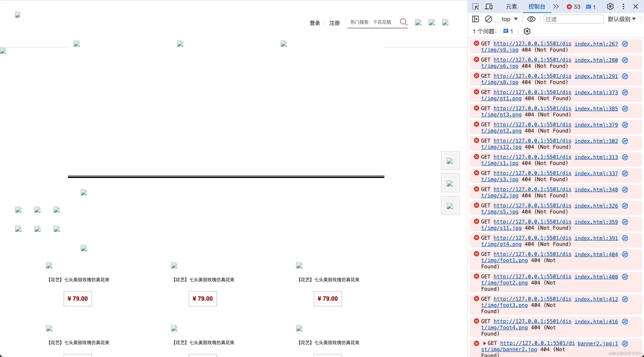
Task: Click the DevTools three-dot menu
Action: (623, 7)
